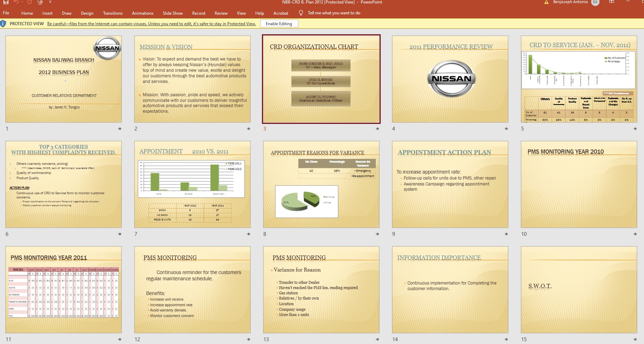Click the transition star under slide 3
This screenshot has width=644, height=344.
tap(378, 129)
